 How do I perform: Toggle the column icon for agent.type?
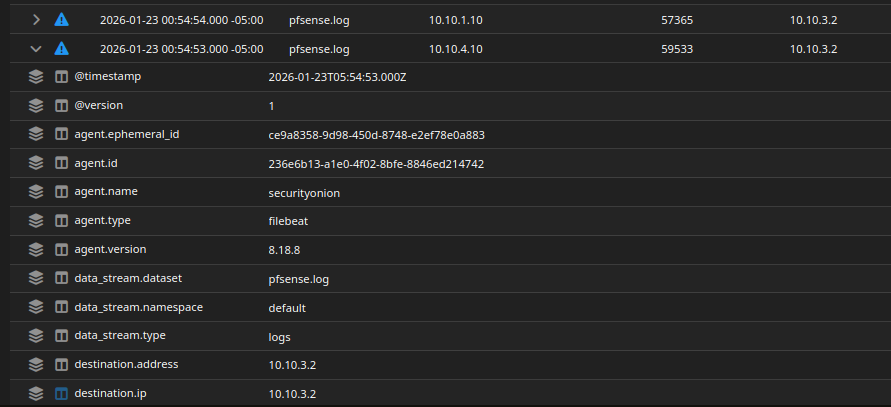61,221
